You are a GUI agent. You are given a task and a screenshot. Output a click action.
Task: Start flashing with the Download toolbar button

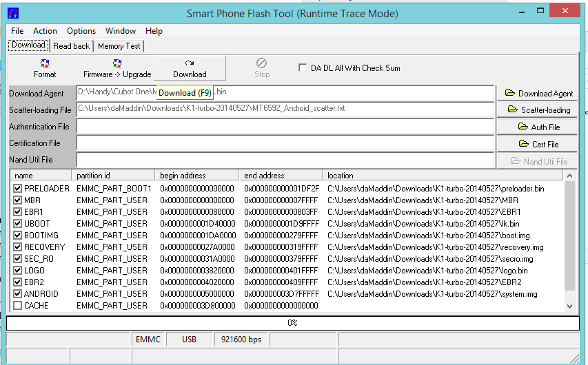click(190, 68)
